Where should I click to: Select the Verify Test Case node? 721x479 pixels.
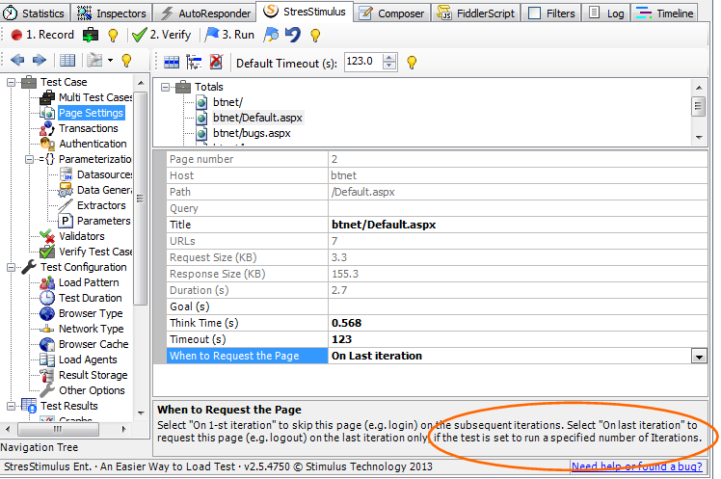[x=95, y=252]
